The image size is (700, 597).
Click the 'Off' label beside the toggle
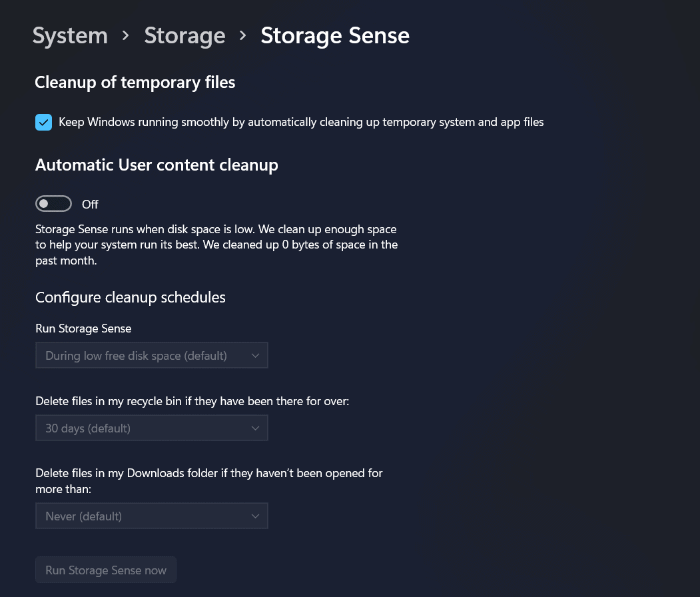[x=90, y=205]
